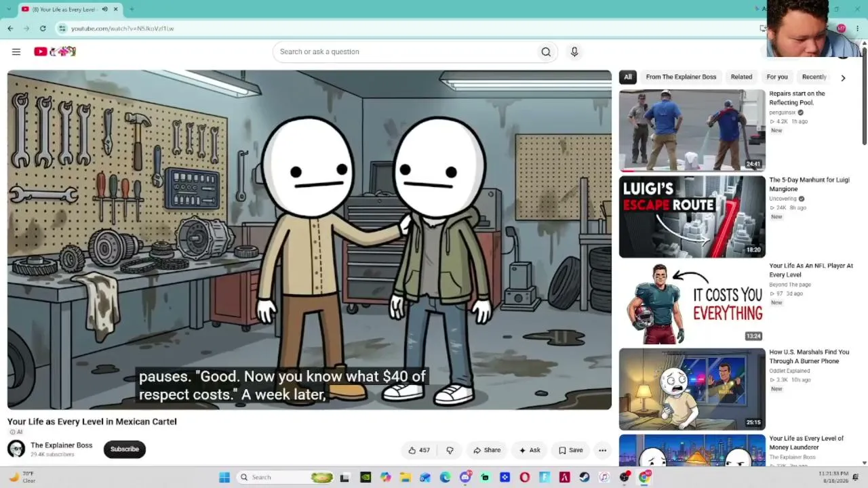Mute the tab using its speaker icon
The width and height of the screenshot is (868, 488).
(104, 9)
